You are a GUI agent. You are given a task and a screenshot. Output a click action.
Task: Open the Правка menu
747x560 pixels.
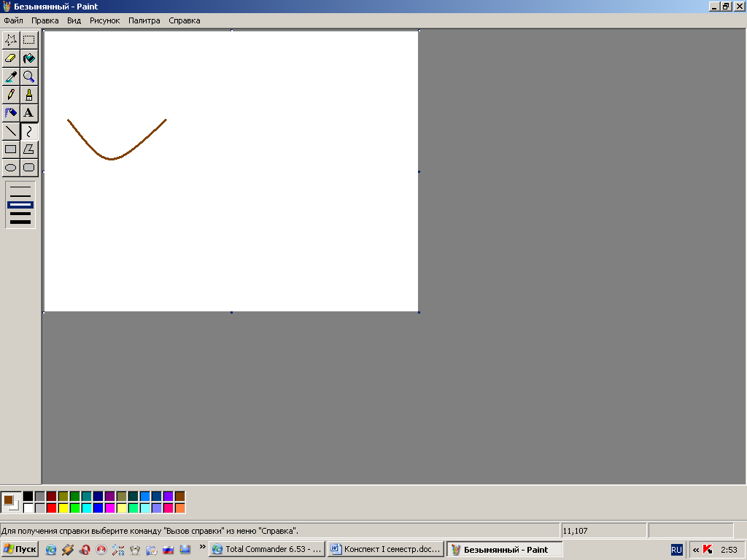44,20
